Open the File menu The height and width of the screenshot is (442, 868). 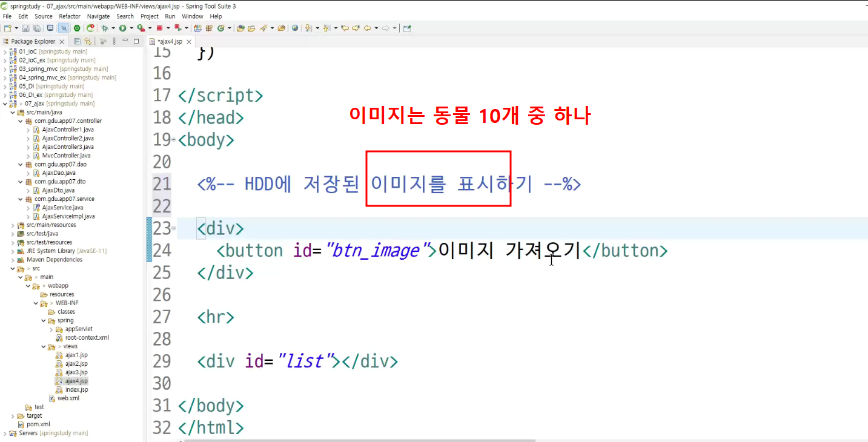tap(7, 16)
